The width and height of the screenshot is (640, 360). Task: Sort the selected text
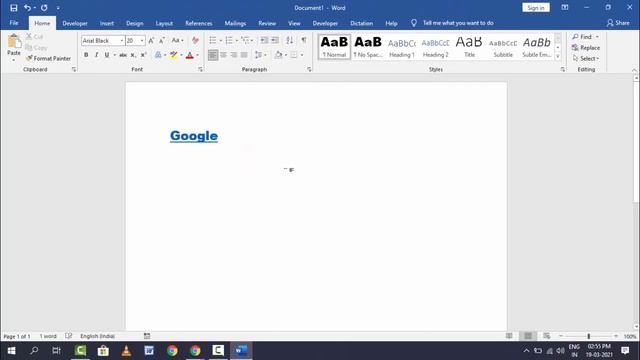(289, 40)
